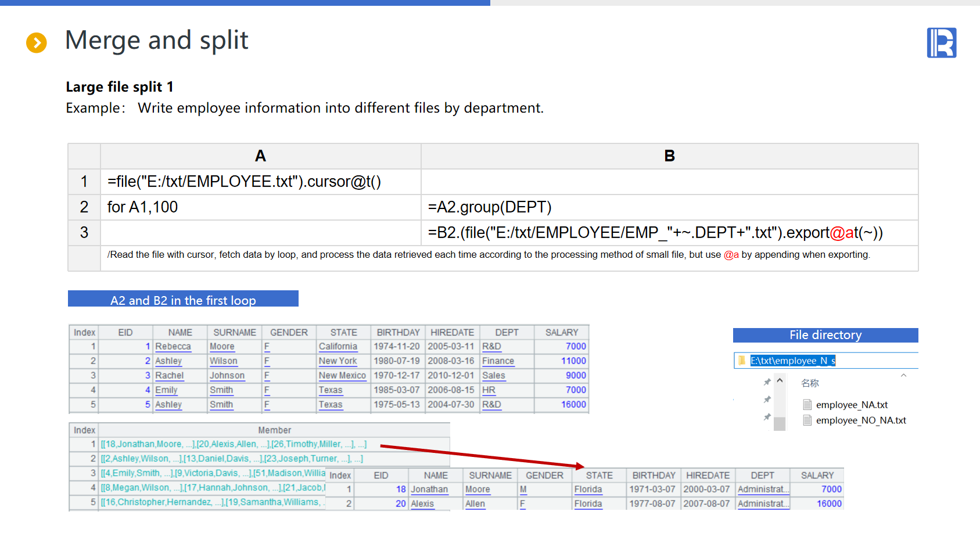This screenshot has height=551, width=980.
Task: Click the File directory header bar
Action: (x=825, y=335)
